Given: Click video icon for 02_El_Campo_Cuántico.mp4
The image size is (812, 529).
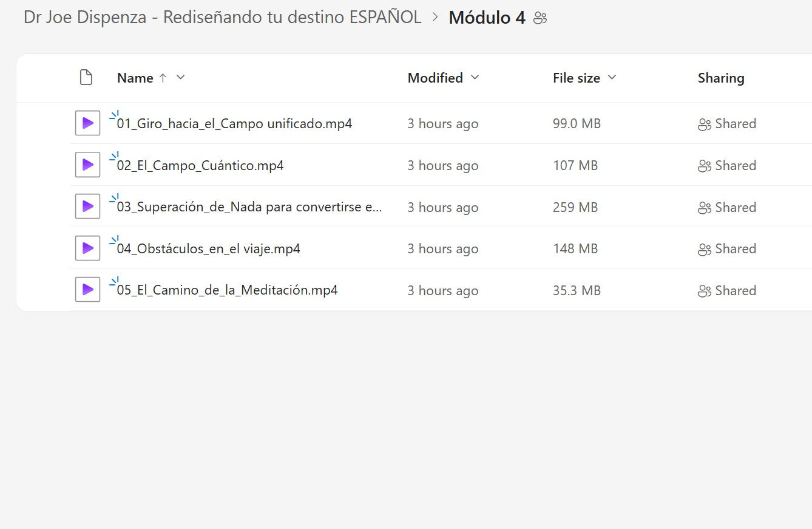Looking at the screenshot, I should (87, 165).
